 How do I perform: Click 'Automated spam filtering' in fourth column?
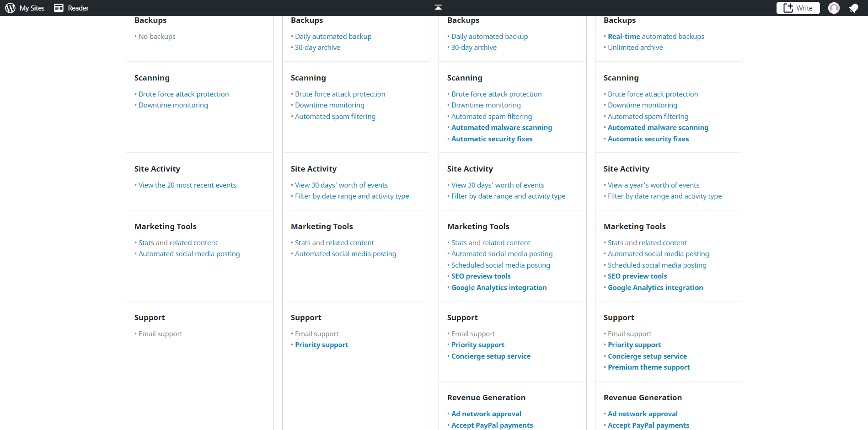click(648, 117)
